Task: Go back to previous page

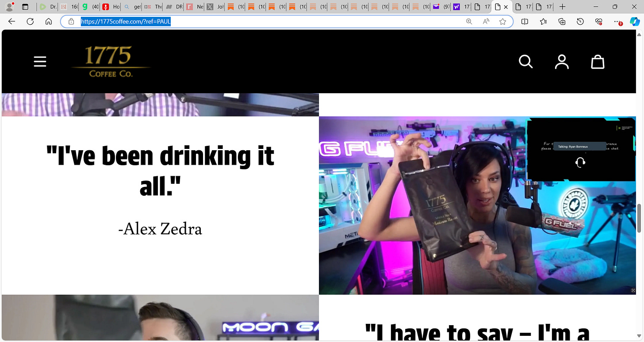Action: click(x=11, y=21)
